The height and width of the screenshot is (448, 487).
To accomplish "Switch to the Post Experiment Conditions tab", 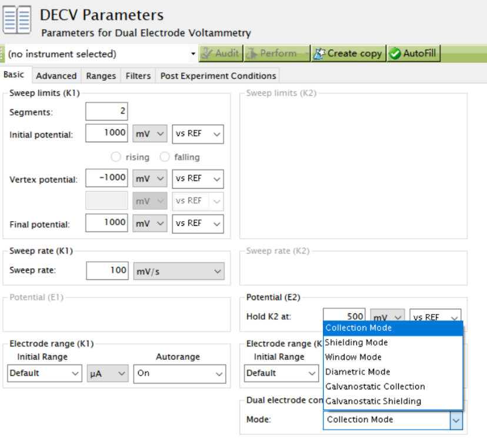I will 218,76.
